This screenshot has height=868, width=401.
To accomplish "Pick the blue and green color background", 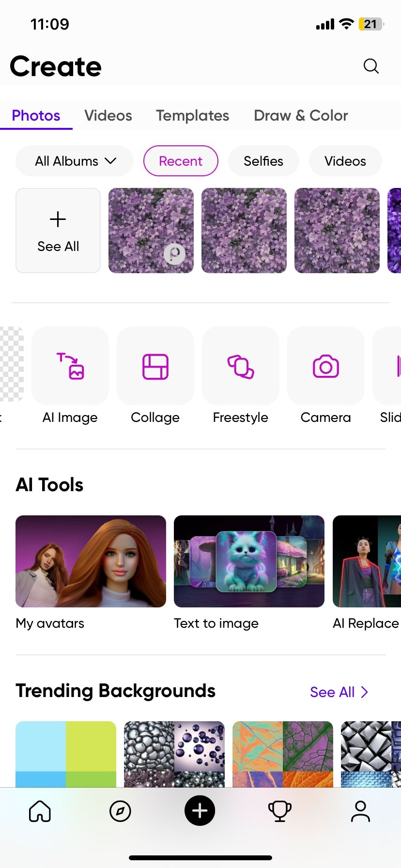I will [66, 754].
